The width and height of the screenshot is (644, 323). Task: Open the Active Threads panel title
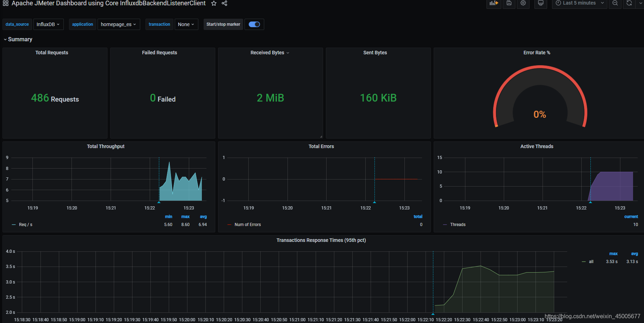tap(537, 146)
